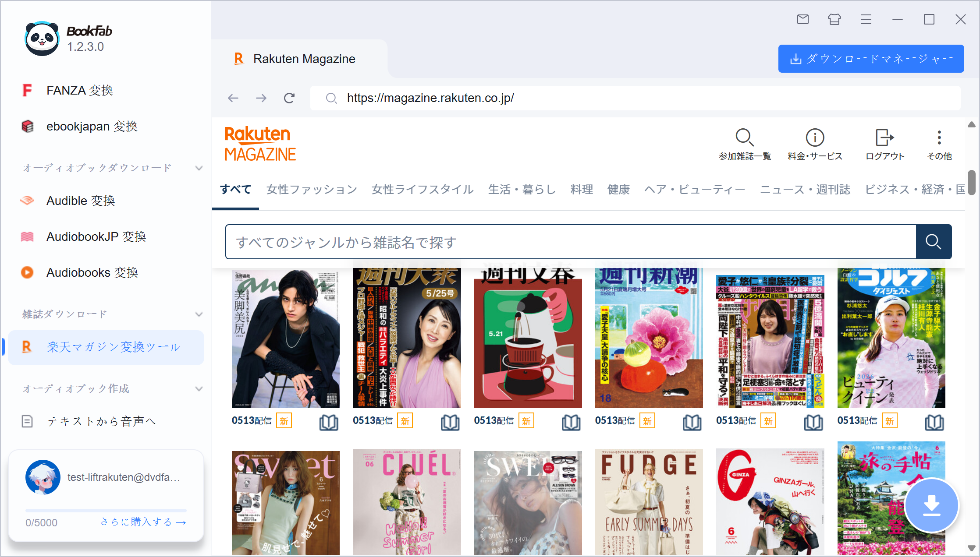Select the 女性ファッション category tab

[312, 190]
